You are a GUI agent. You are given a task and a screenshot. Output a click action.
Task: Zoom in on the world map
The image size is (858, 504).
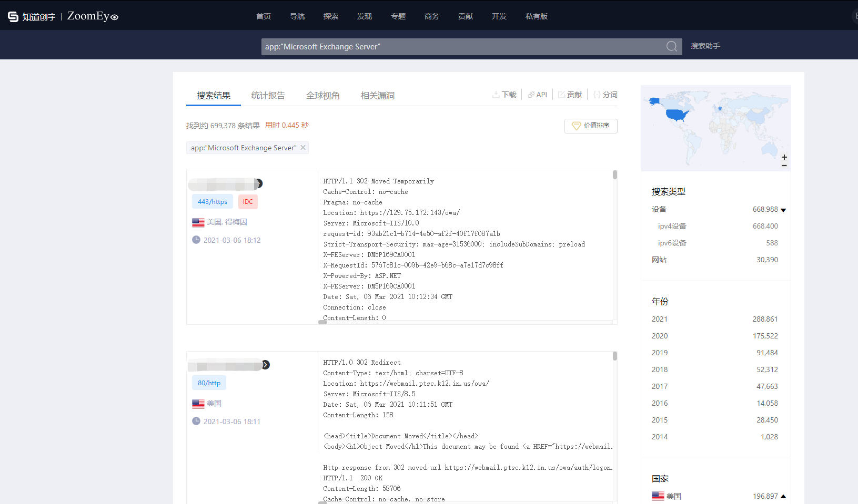pyautogui.click(x=784, y=157)
